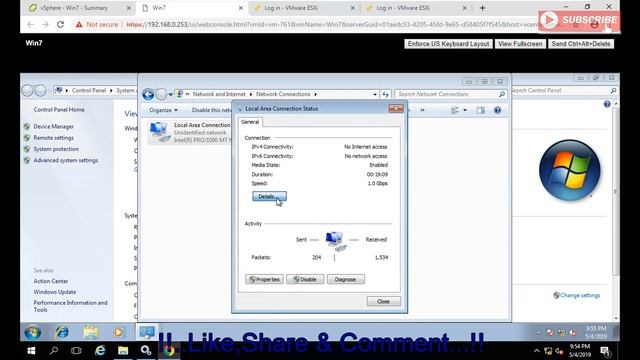Viewport: 640px width, 360px height.
Task: Click the Win7 tray clock 9:55 PM
Action: click(x=596, y=332)
